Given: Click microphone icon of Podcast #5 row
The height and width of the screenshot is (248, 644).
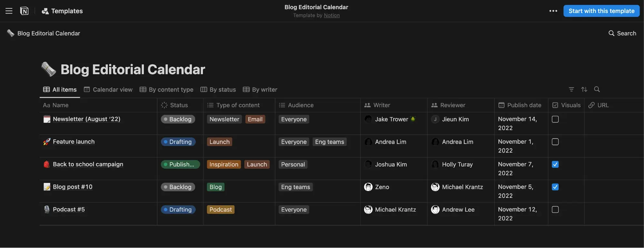Looking at the screenshot, I should pos(47,209).
